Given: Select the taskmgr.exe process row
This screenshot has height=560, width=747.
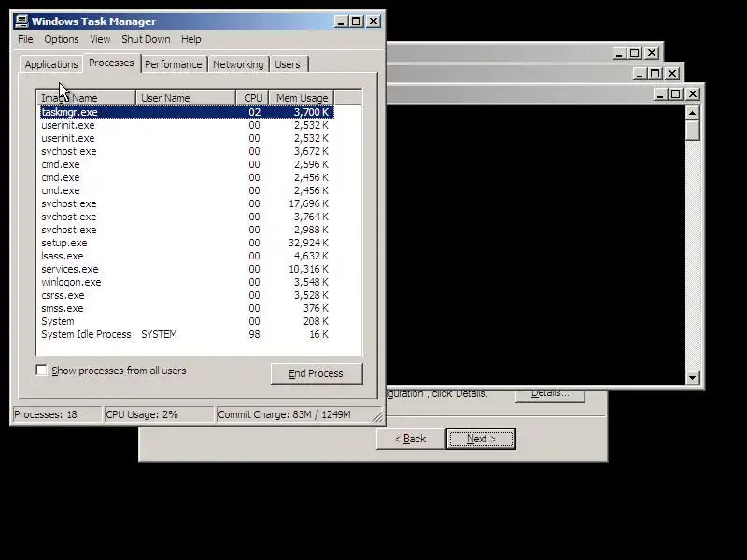Looking at the screenshot, I should [x=186, y=112].
